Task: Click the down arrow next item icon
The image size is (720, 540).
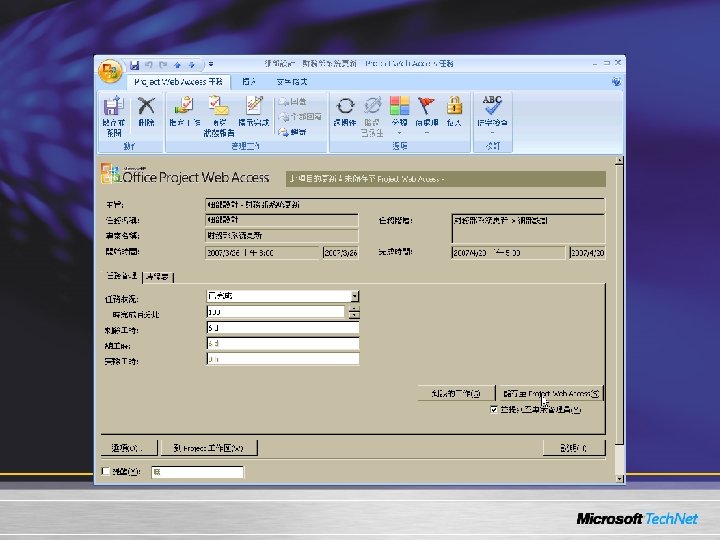Action: click(191, 65)
